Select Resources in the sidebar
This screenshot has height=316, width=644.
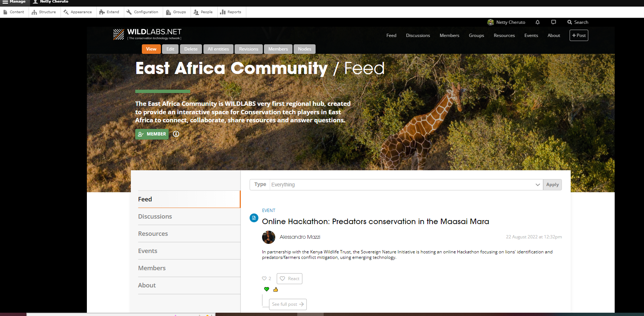(189, 234)
